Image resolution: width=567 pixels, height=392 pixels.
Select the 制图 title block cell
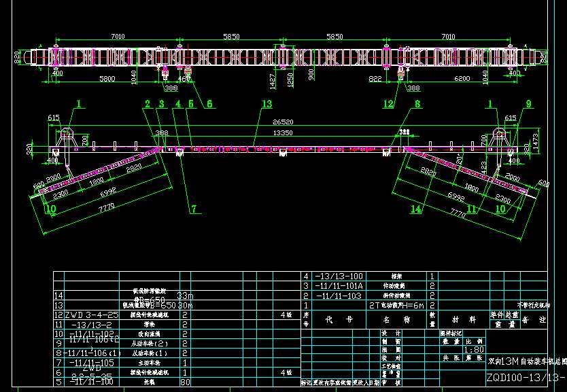[391, 342]
